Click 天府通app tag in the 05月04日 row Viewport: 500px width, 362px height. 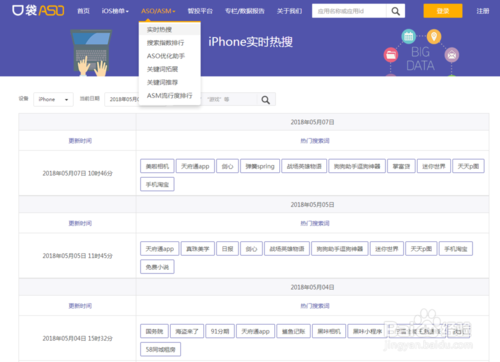[255, 331]
